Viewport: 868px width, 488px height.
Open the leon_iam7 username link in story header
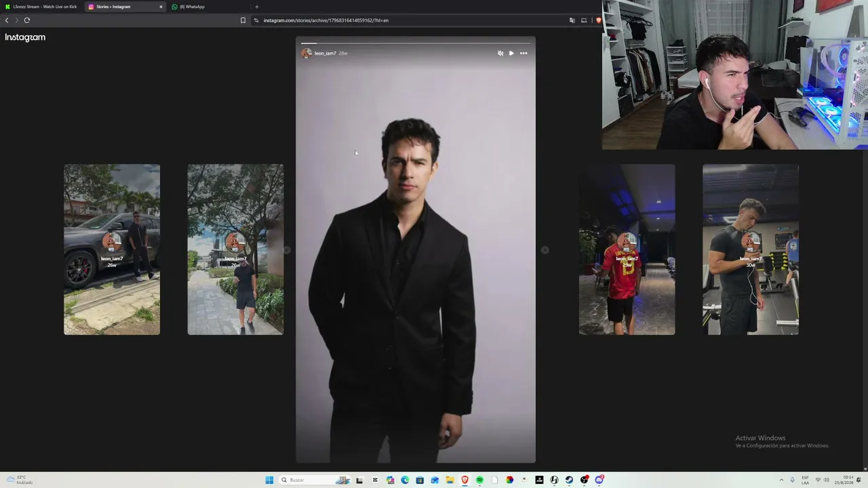tap(325, 53)
